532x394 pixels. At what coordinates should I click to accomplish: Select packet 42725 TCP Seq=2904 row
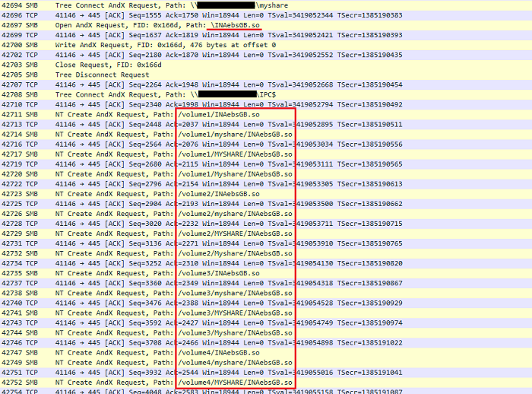click(266, 204)
